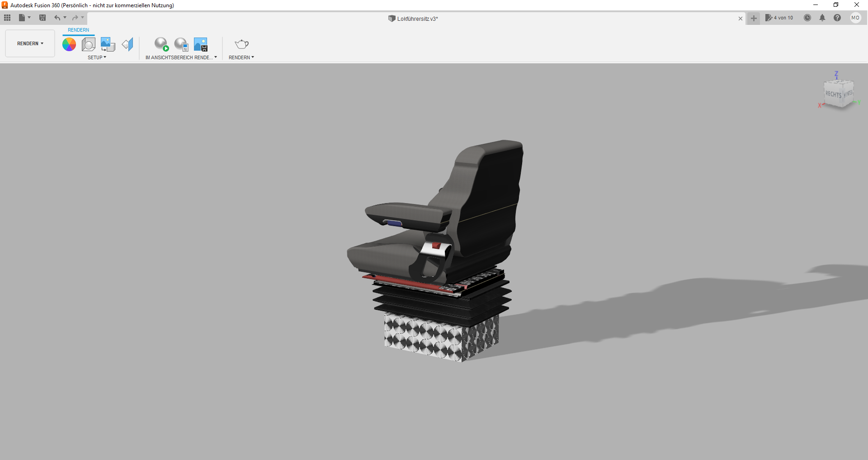Expand the SETUP menu
Viewport: 868px width, 460px height.
(97, 57)
